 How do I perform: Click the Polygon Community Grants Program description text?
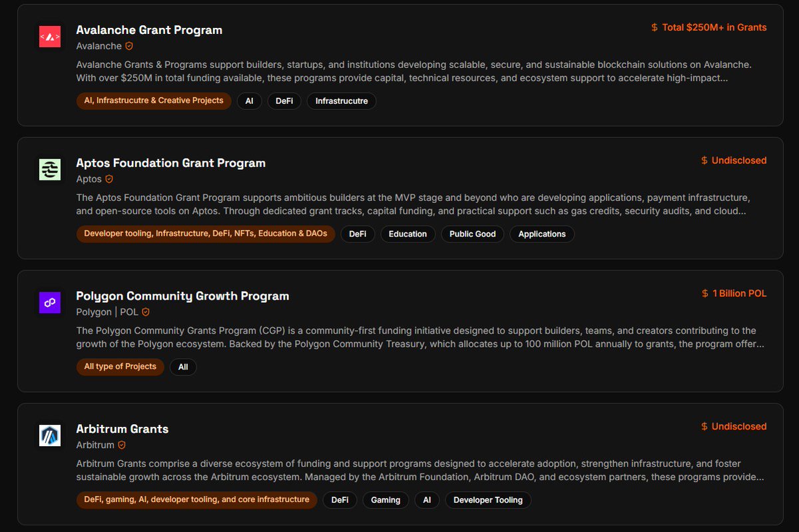click(420, 338)
